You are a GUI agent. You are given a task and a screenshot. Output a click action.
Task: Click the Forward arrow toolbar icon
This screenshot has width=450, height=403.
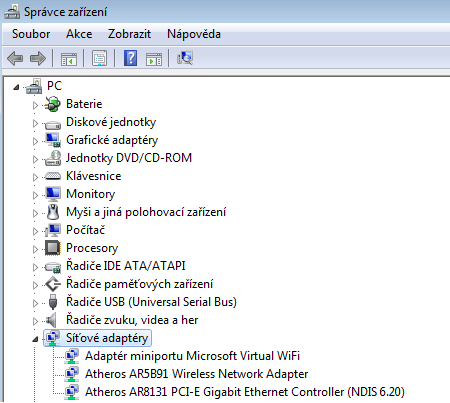(x=38, y=58)
